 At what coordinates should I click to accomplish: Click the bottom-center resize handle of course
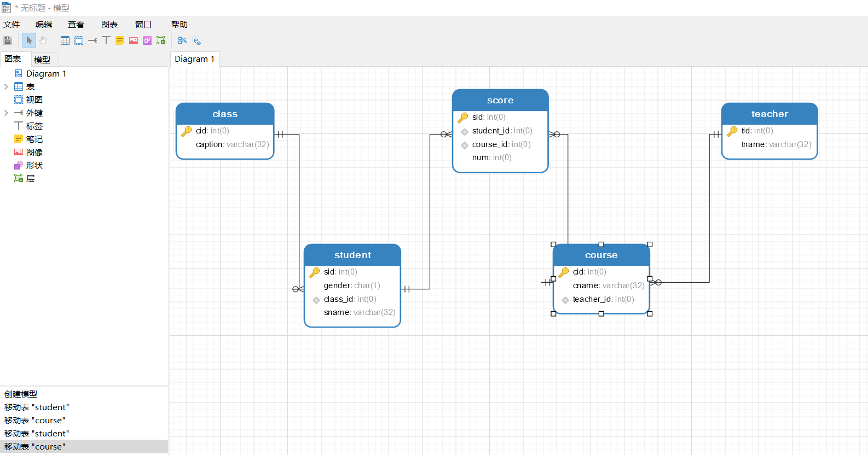coord(601,314)
